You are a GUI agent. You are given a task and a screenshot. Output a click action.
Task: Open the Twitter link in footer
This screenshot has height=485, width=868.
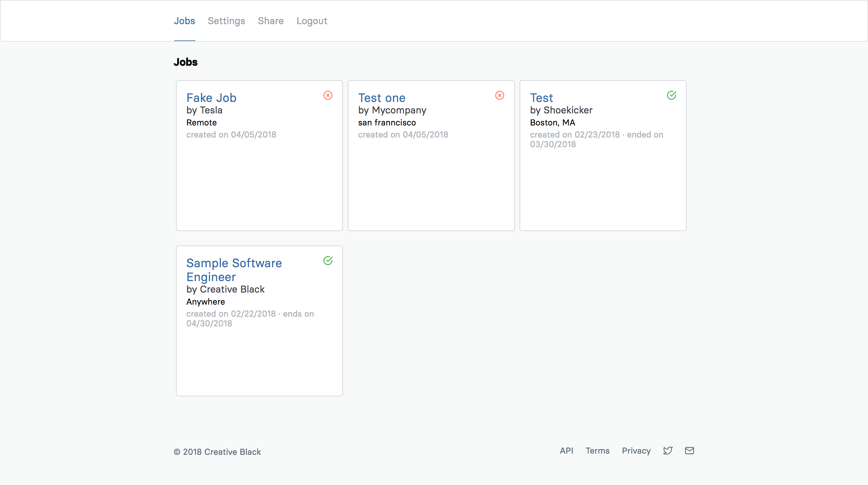(x=668, y=451)
